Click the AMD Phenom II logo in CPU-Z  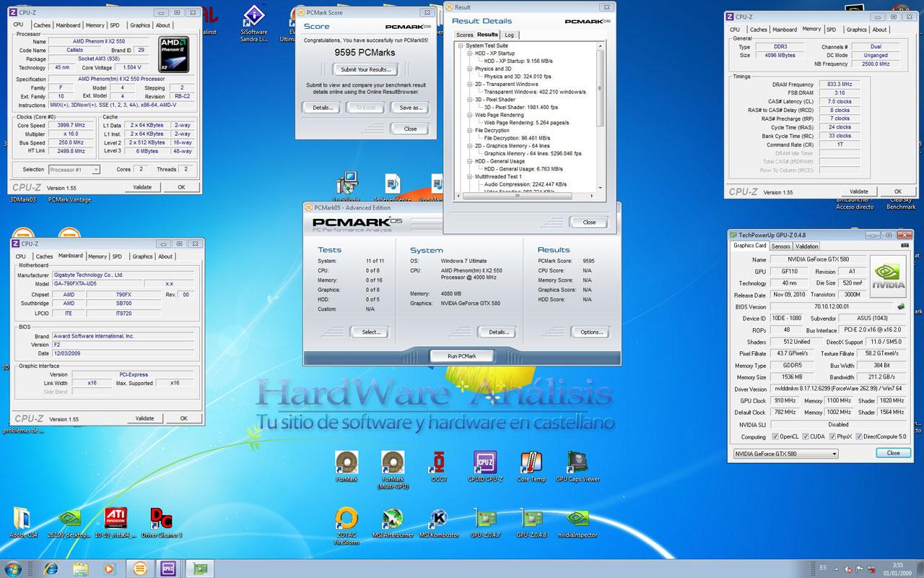tap(173, 53)
